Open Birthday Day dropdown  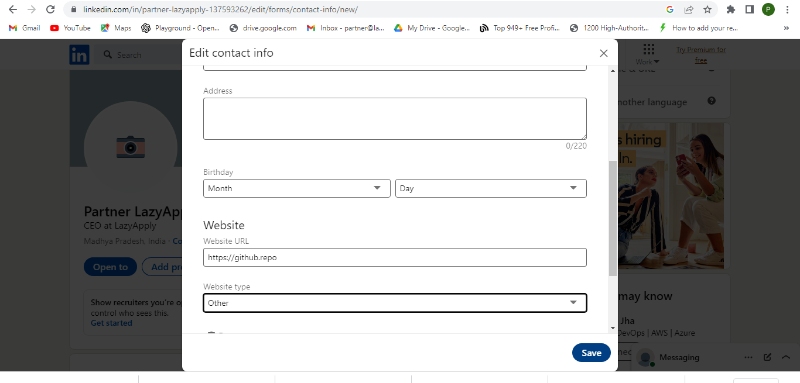click(491, 188)
